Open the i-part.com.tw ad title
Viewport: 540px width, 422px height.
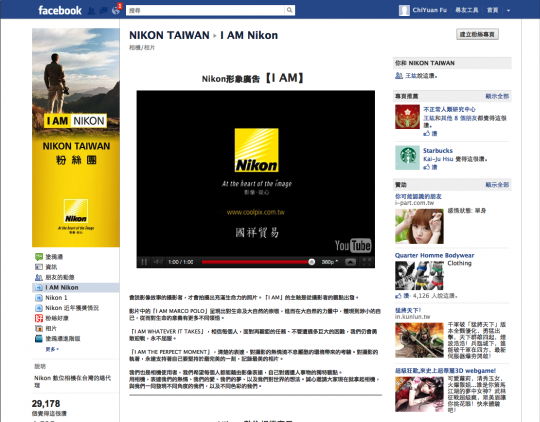(418, 196)
